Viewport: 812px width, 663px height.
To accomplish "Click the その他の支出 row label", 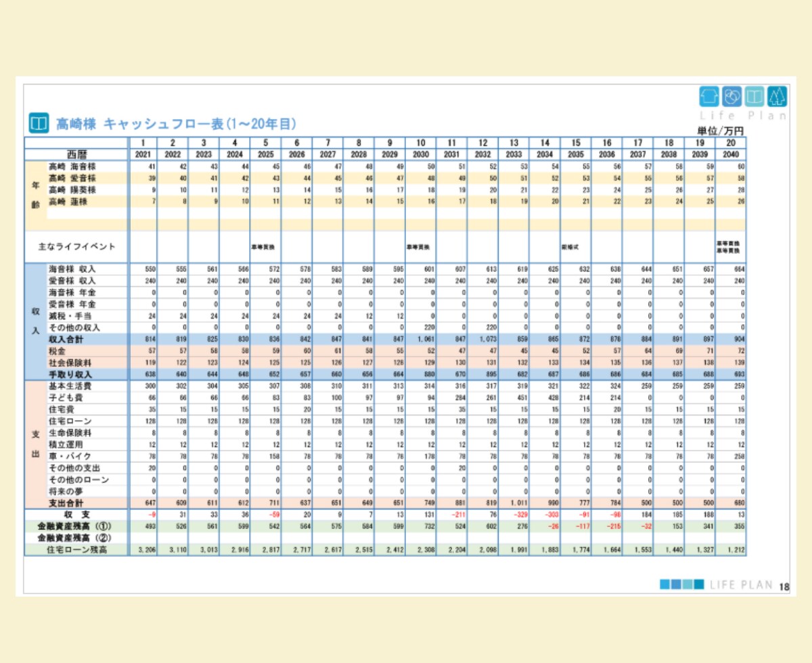I will [74, 468].
